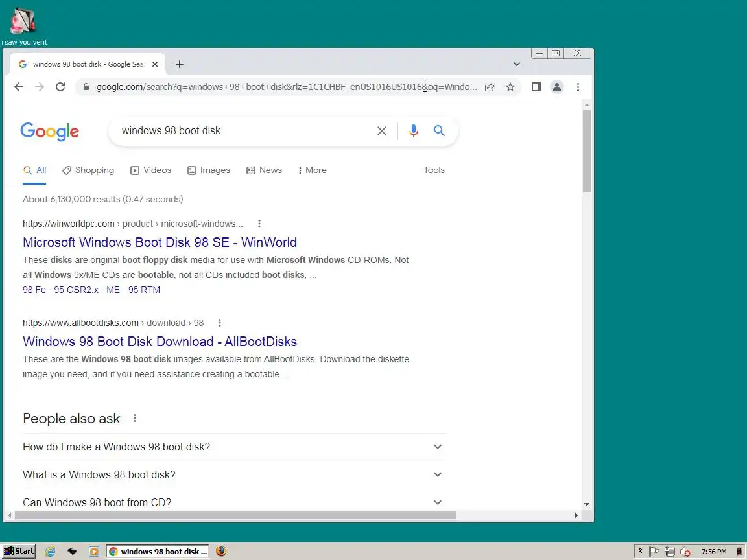Open the More search filters menu
The height and width of the screenshot is (560, 747).
point(312,170)
